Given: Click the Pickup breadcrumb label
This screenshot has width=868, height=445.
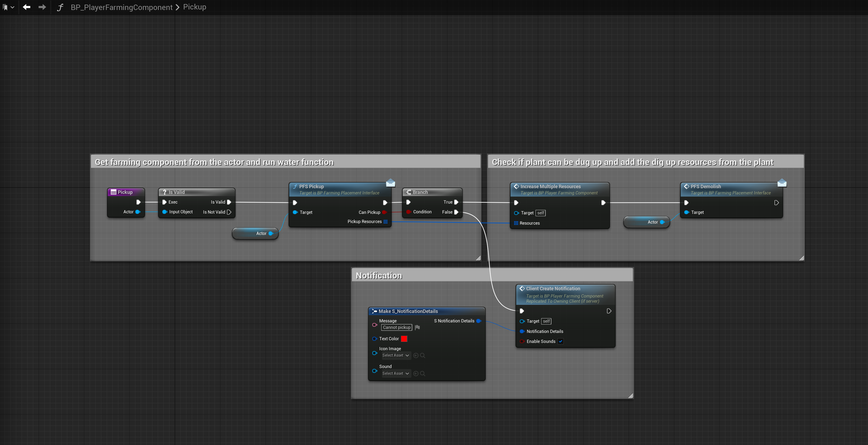Looking at the screenshot, I should (195, 7).
